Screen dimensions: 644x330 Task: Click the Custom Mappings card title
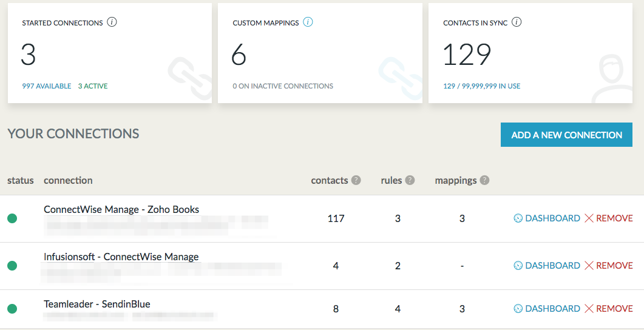[x=266, y=23]
